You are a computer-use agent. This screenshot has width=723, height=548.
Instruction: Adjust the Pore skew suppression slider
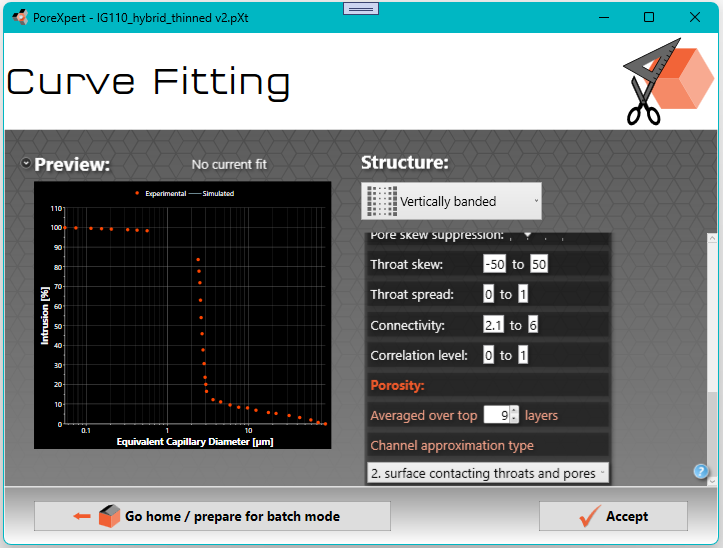tap(527, 236)
